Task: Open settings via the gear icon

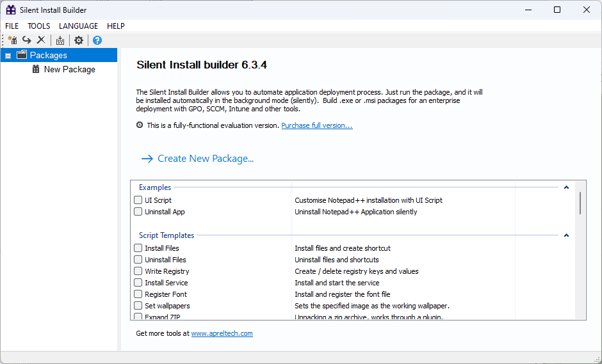Action: [x=79, y=40]
